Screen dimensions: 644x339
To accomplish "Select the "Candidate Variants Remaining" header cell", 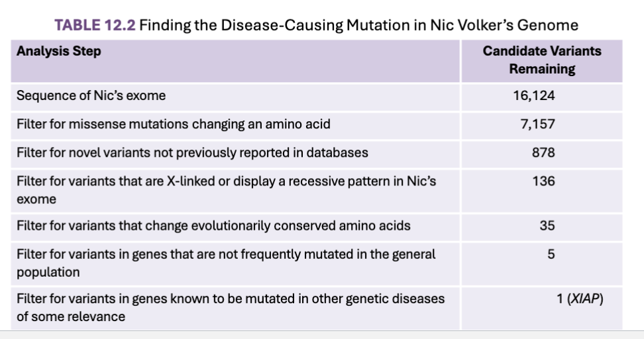I will 542,61.
